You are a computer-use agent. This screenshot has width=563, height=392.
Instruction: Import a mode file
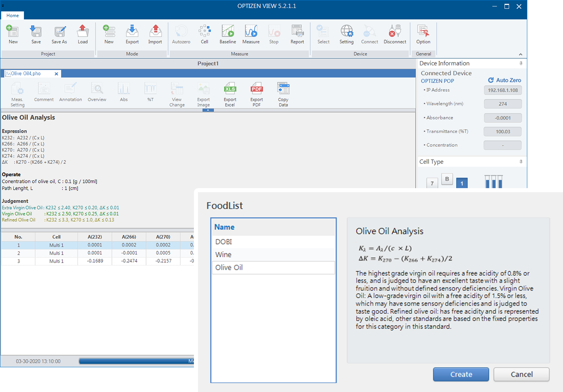[155, 34]
